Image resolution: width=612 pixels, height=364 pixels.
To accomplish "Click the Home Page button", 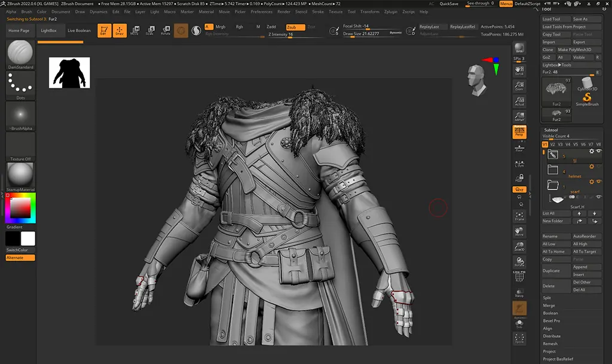I will [x=19, y=30].
